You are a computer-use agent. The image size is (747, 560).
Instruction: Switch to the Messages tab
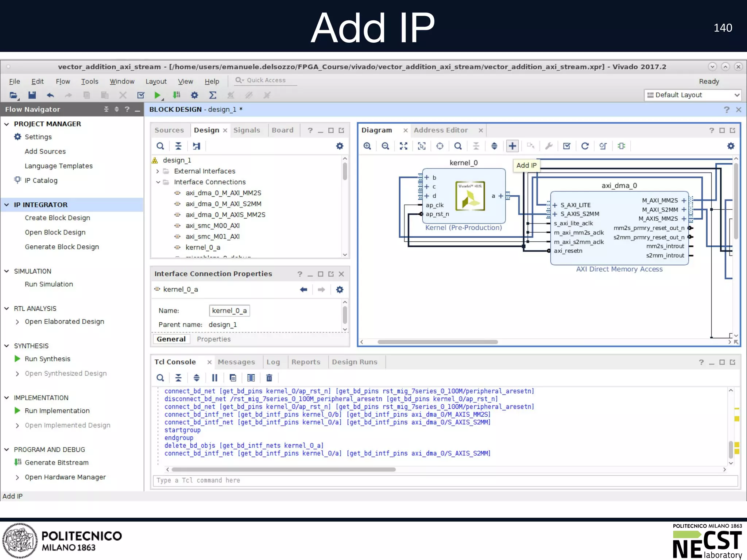pos(236,362)
